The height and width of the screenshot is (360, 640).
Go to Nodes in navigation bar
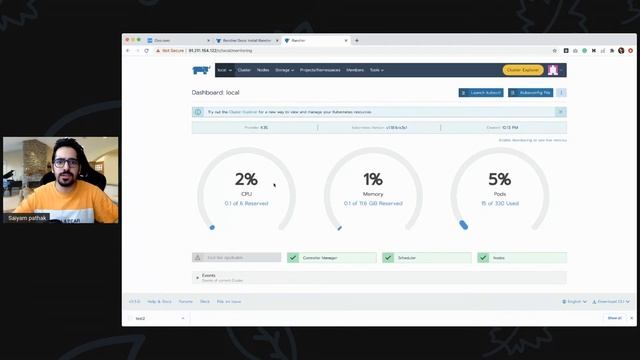263,70
